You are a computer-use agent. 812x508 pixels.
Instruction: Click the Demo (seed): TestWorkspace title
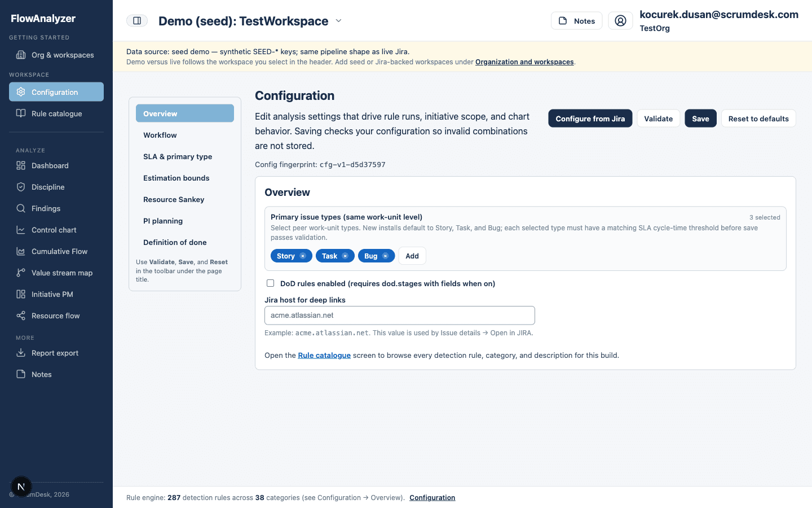(244, 21)
